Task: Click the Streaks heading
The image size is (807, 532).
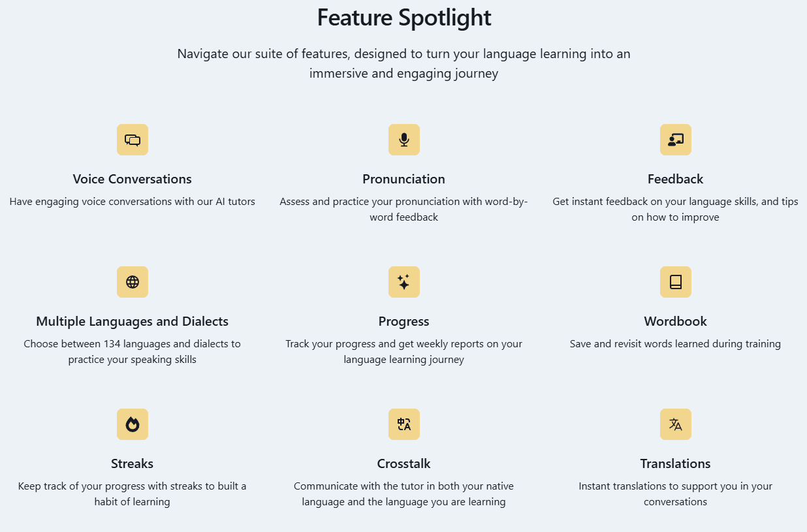Action: [x=133, y=463]
